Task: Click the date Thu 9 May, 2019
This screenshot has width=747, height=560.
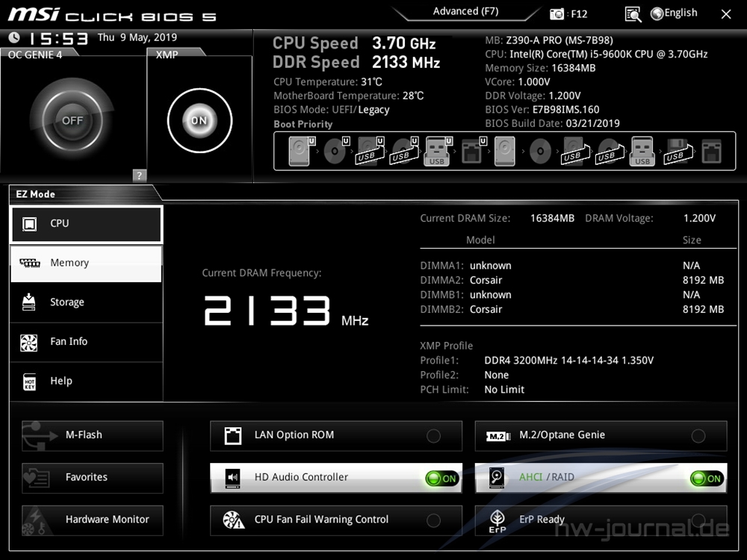Action: (x=137, y=37)
